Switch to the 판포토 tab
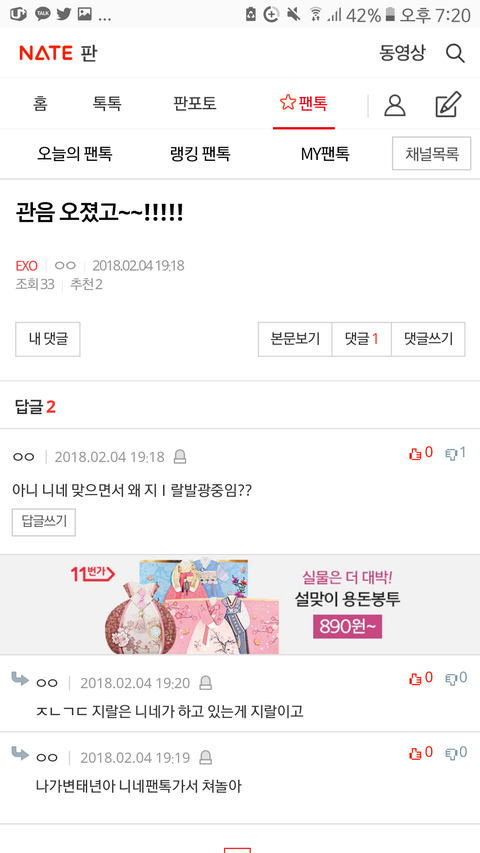Viewport: 480px width, 853px height. coord(195,103)
